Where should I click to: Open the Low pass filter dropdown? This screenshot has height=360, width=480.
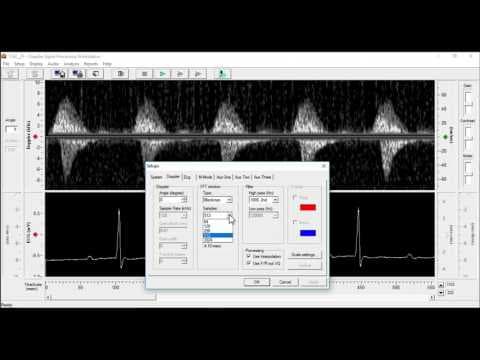click(x=264, y=215)
